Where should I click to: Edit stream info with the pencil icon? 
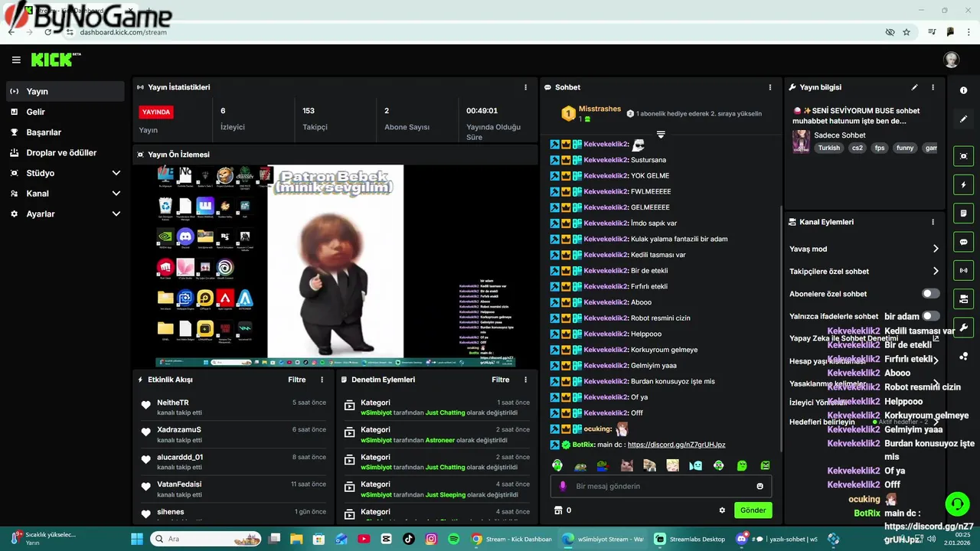(914, 87)
